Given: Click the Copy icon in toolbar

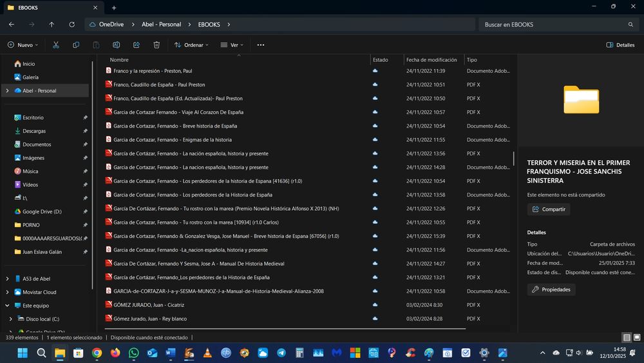Looking at the screenshot, I should [x=76, y=45].
